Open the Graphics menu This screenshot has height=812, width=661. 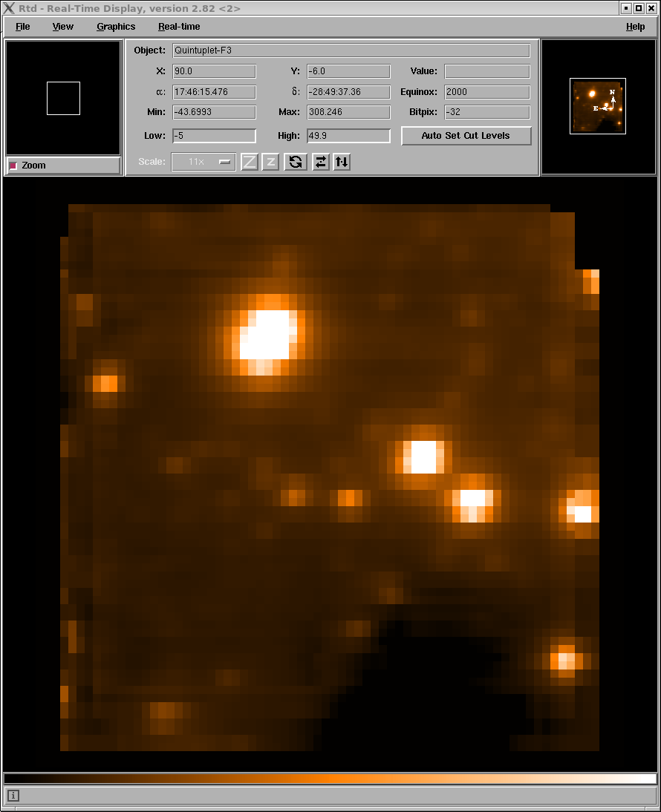click(x=116, y=27)
